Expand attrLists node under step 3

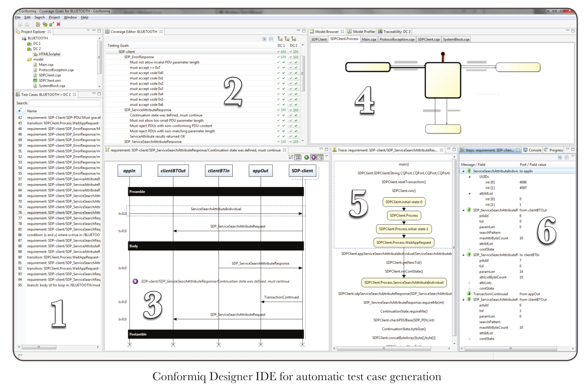pos(469,282)
